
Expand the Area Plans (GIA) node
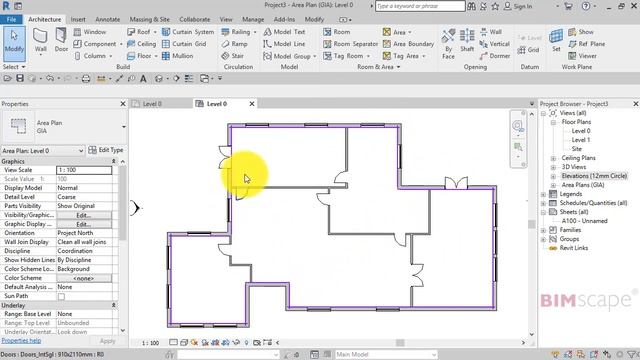point(553,185)
